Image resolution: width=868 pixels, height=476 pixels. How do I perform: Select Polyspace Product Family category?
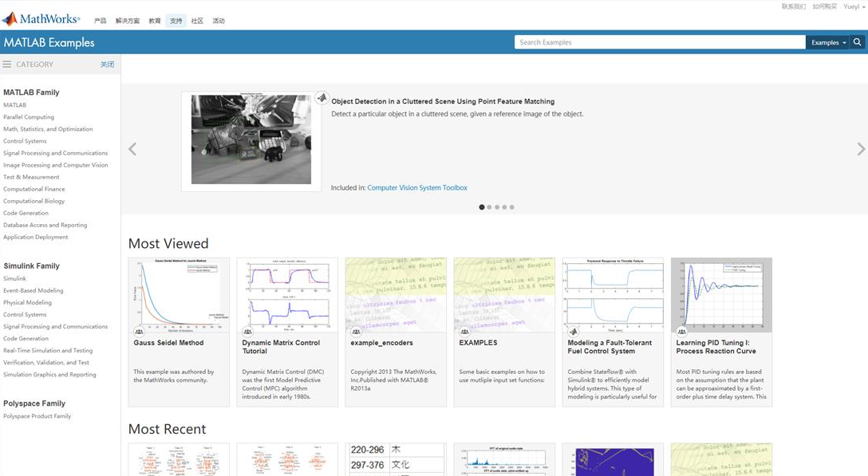[x=37, y=415]
